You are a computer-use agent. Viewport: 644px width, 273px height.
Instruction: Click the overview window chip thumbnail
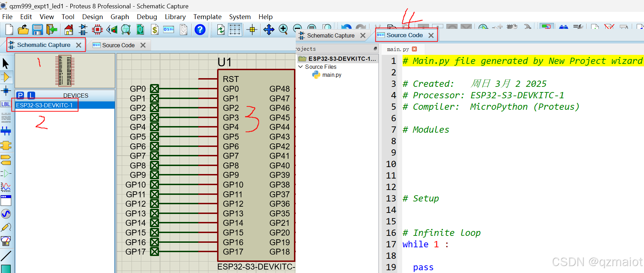(65, 71)
